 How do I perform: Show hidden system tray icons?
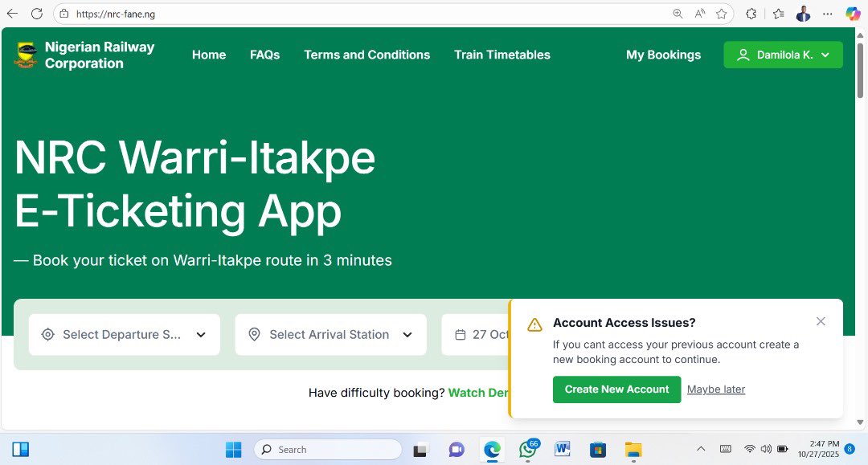[701, 449]
